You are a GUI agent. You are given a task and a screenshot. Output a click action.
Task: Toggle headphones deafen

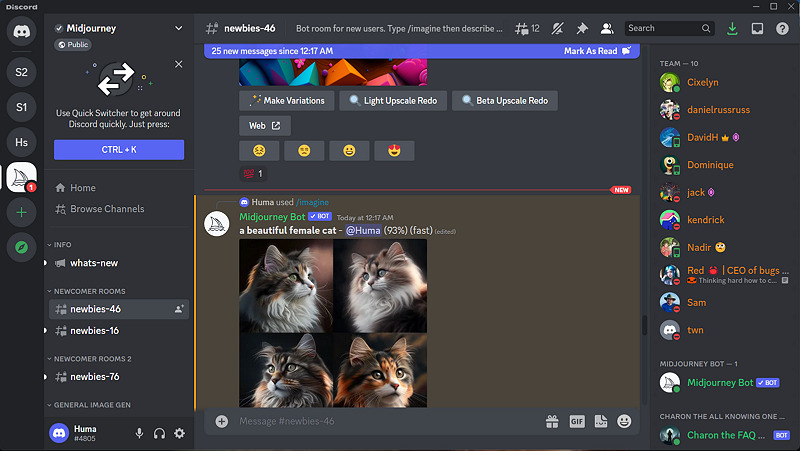point(159,434)
